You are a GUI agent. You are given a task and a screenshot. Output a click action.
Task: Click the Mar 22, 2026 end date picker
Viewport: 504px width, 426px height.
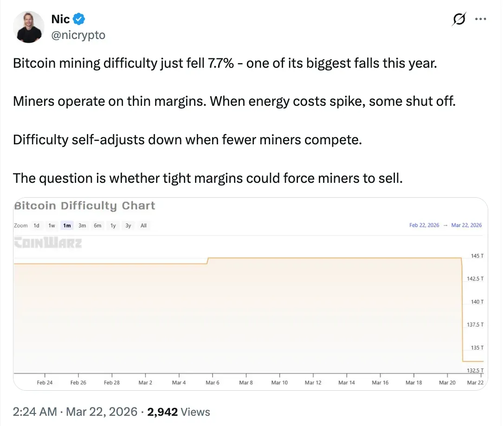(466, 225)
